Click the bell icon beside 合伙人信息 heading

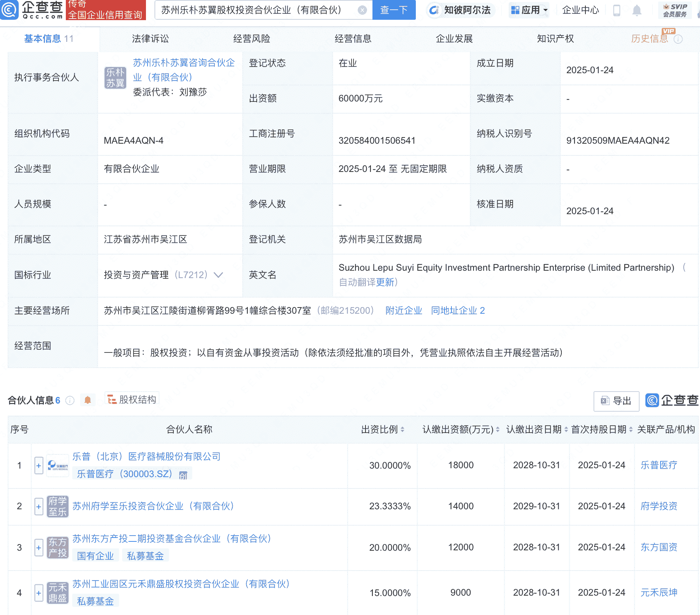(88, 400)
